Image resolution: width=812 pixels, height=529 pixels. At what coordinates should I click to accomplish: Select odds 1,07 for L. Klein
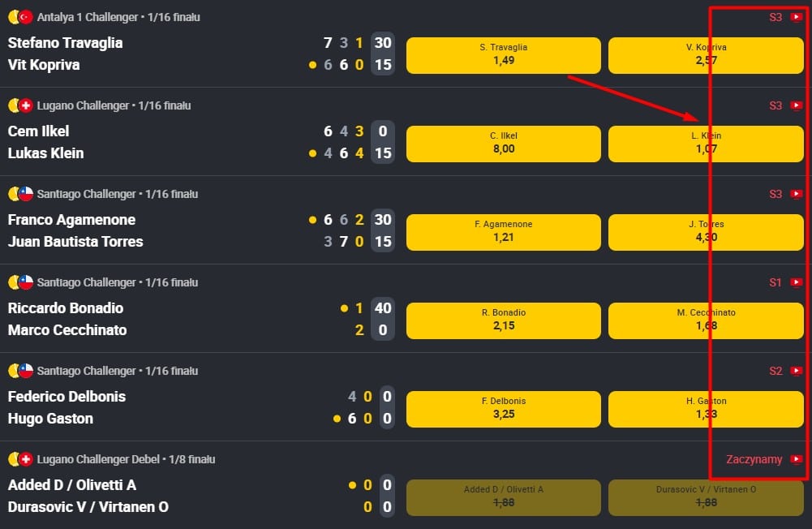[706, 142]
